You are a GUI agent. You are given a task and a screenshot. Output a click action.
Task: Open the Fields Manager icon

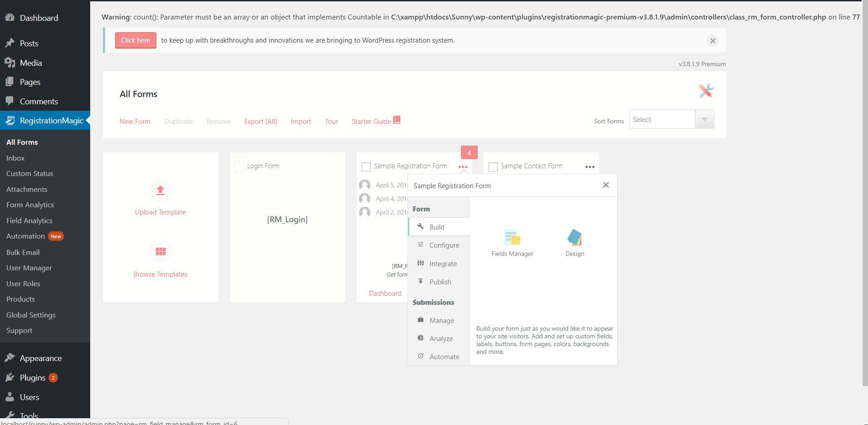coord(512,237)
